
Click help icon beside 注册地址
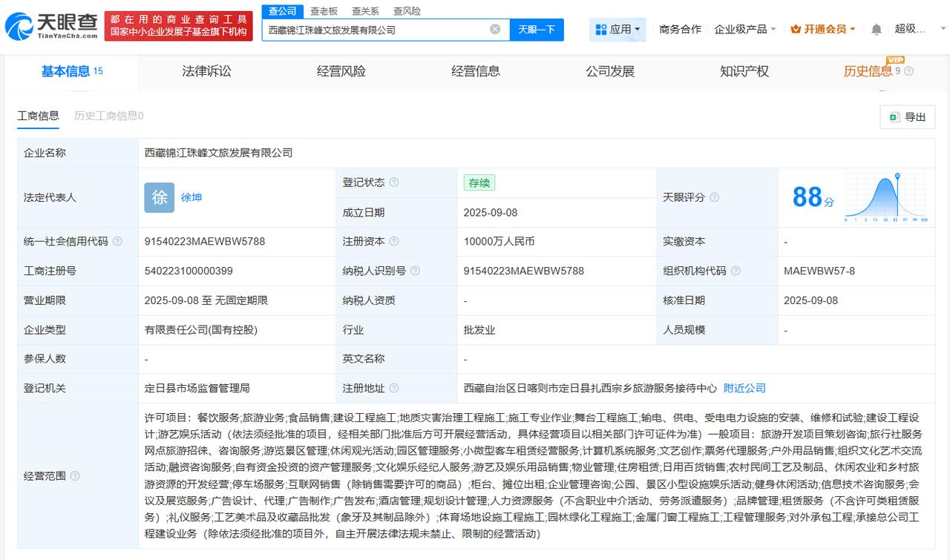[x=394, y=389]
